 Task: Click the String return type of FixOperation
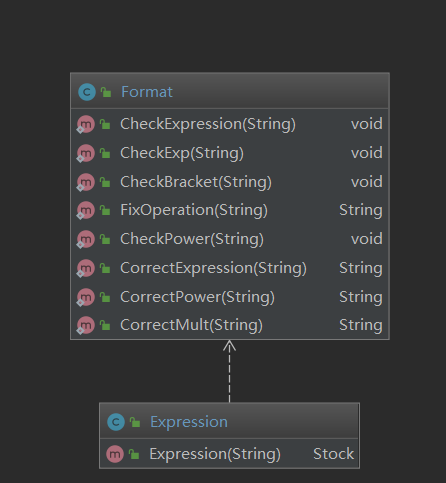(x=361, y=210)
